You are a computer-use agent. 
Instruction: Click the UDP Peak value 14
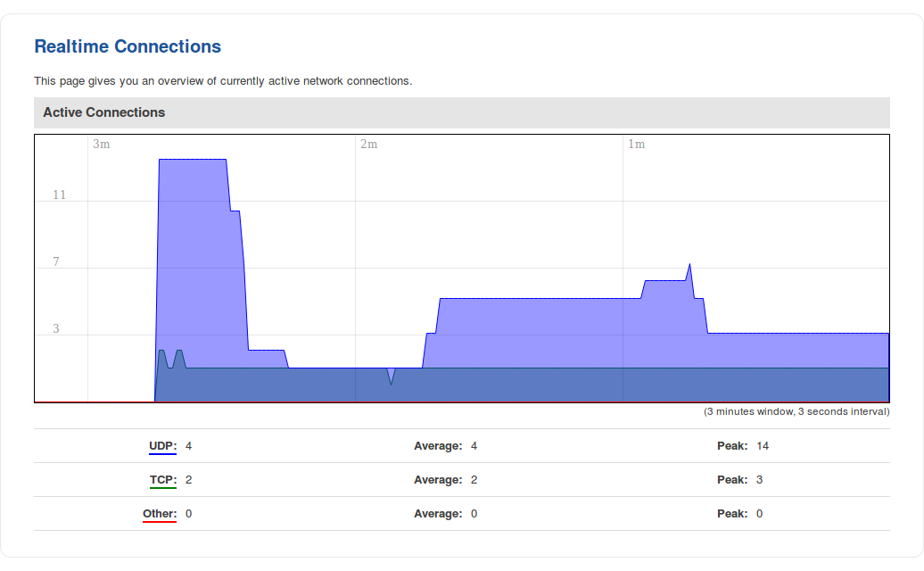(763, 445)
